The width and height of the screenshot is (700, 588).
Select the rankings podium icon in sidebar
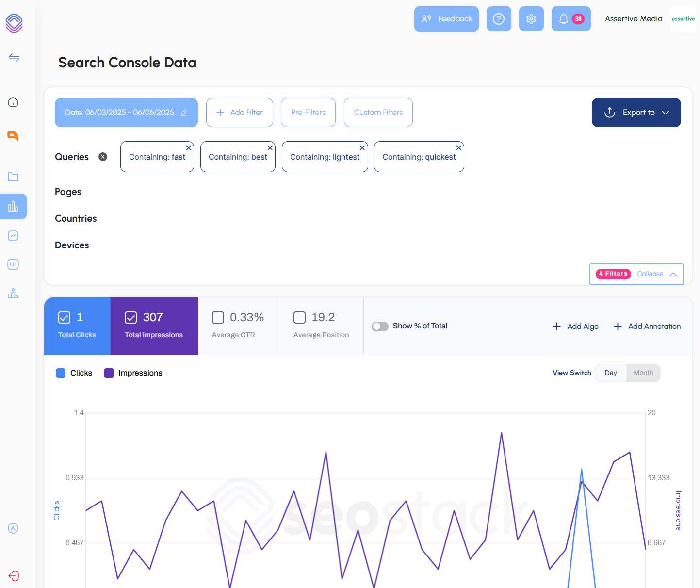click(x=13, y=294)
